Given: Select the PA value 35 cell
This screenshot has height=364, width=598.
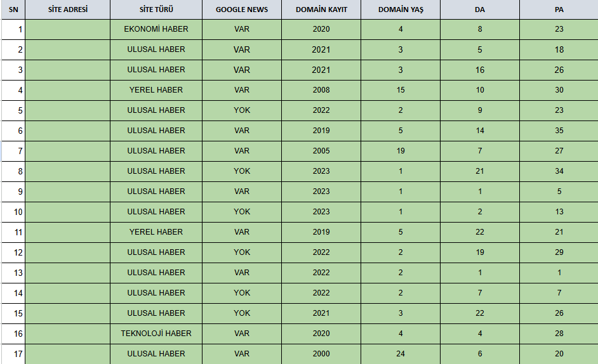Looking at the screenshot, I should [559, 131].
